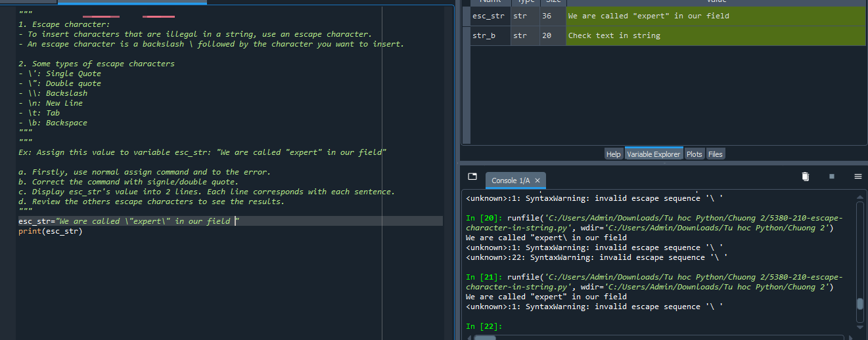
Task: Open the console pane options hamburger menu
Action: [x=857, y=177]
